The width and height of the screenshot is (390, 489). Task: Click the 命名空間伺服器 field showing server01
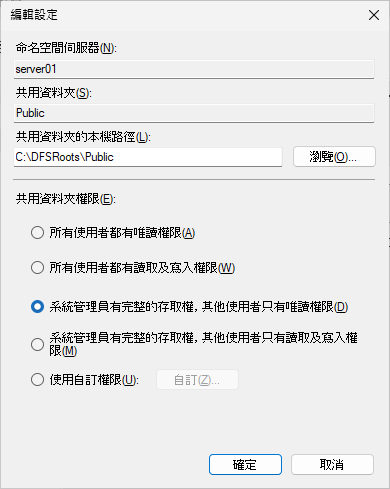pyautogui.click(x=194, y=69)
